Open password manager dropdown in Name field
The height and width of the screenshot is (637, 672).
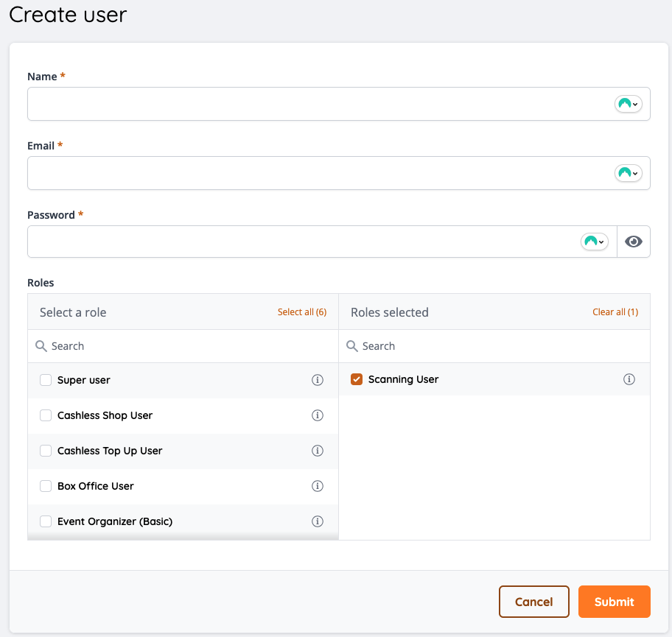pyautogui.click(x=628, y=104)
